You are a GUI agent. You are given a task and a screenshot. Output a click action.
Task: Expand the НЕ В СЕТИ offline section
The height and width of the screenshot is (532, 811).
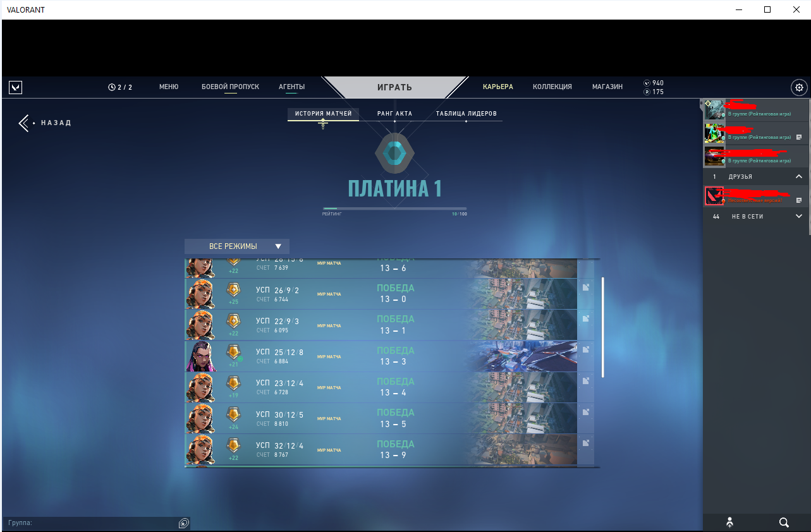tap(798, 216)
